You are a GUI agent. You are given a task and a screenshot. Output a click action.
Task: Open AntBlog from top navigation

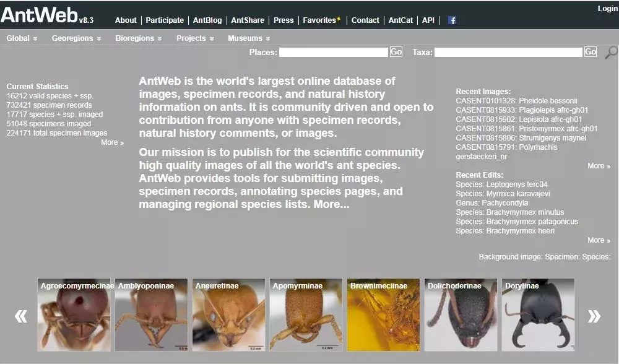(x=207, y=20)
